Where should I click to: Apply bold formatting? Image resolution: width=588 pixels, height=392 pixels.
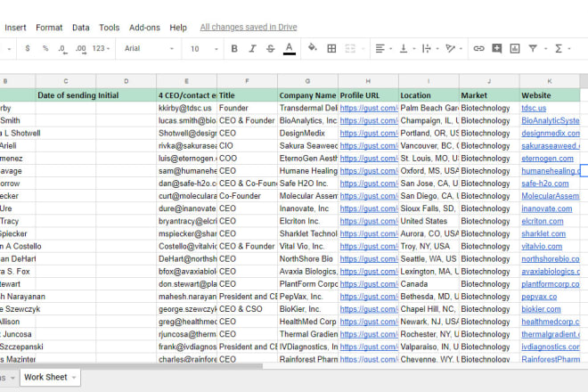click(x=234, y=49)
